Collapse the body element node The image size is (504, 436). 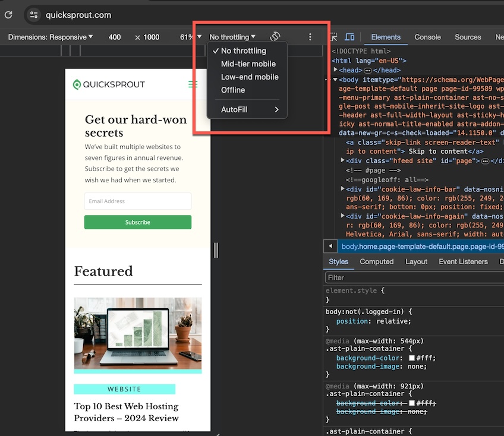(x=335, y=80)
